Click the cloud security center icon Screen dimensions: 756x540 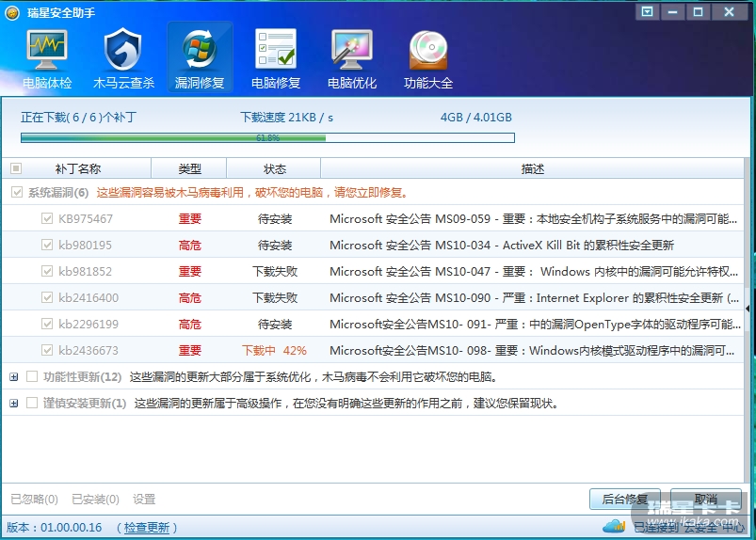pyautogui.click(x=614, y=526)
